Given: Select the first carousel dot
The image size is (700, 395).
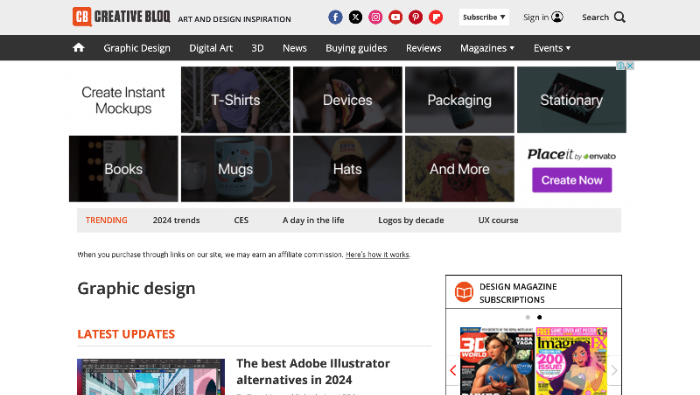Looking at the screenshot, I should point(528,317).
